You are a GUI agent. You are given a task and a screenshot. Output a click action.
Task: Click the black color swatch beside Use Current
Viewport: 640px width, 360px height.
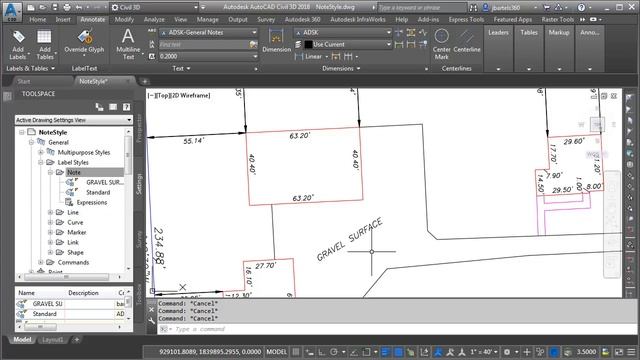click(x=309, y=44)
